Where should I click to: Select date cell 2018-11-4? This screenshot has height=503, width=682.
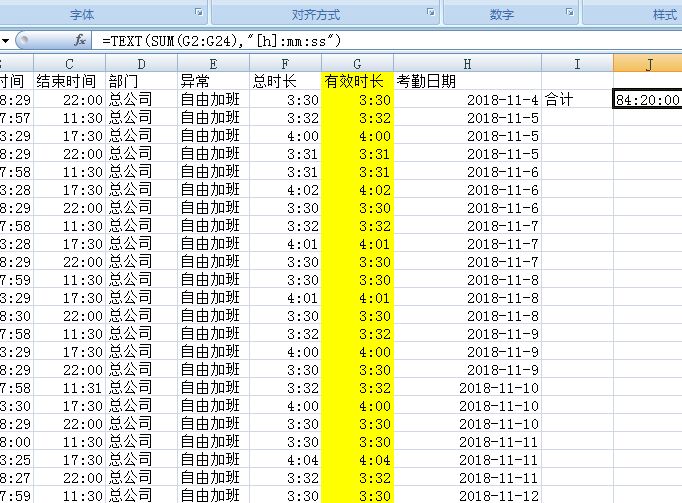coord(468,100)
